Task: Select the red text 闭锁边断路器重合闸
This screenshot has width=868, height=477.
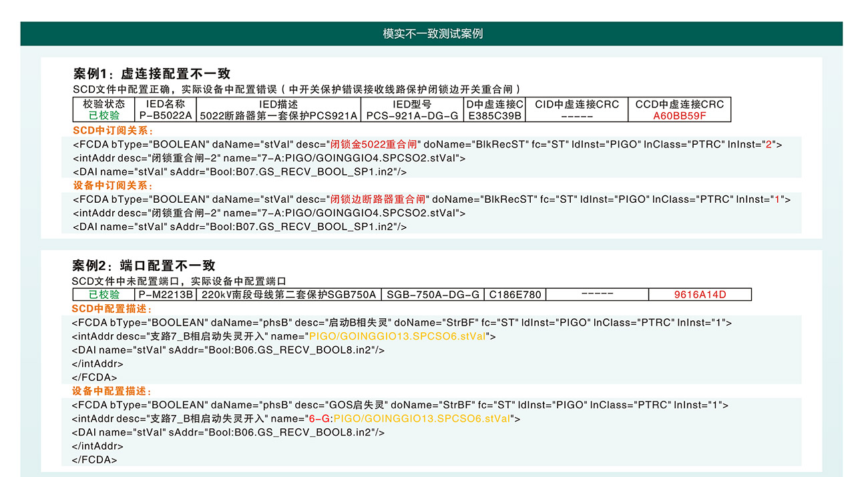Action: click(378, 199)
